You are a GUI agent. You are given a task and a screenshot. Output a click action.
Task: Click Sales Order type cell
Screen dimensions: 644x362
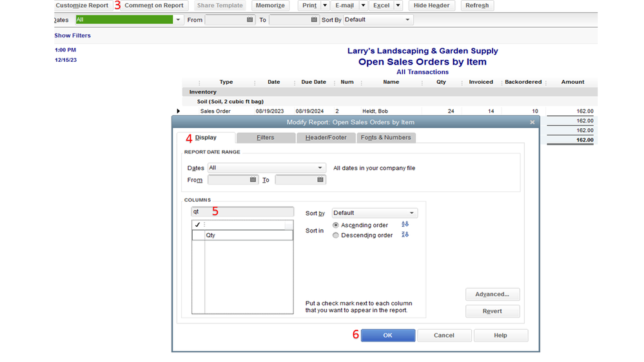tap(215, 111)
